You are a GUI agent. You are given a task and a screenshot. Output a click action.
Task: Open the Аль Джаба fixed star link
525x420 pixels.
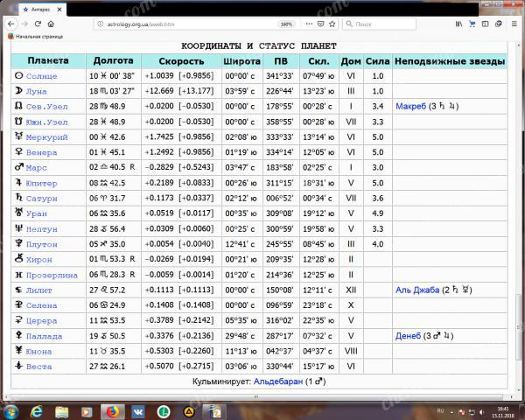417,290
